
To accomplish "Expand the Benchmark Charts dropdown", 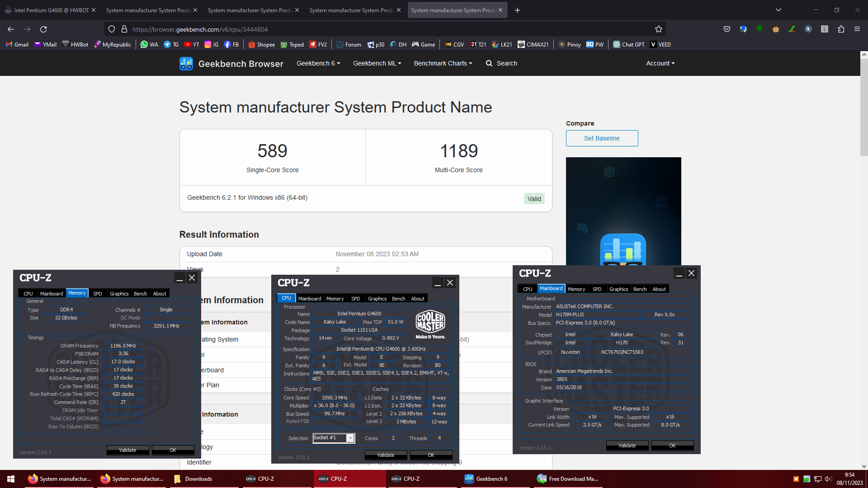I will coord(443,63).
